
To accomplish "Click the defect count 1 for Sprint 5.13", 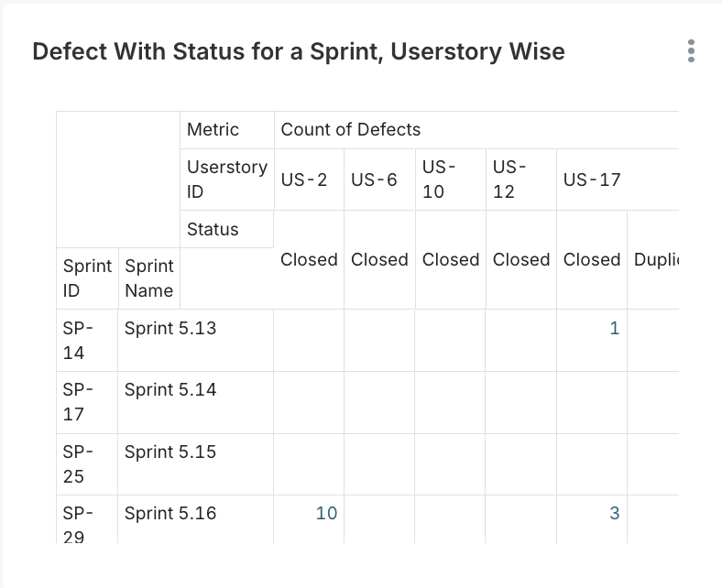I will pos(614,328).
